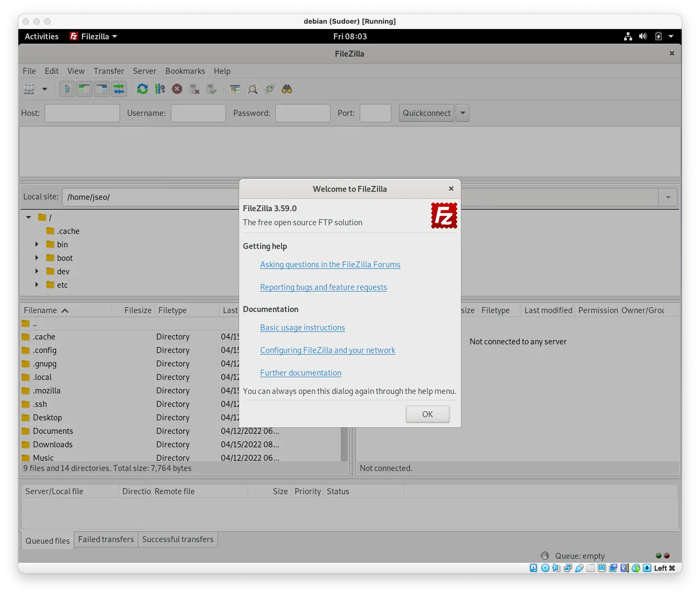Expand the etc folder in local tree

click(37, 285)
